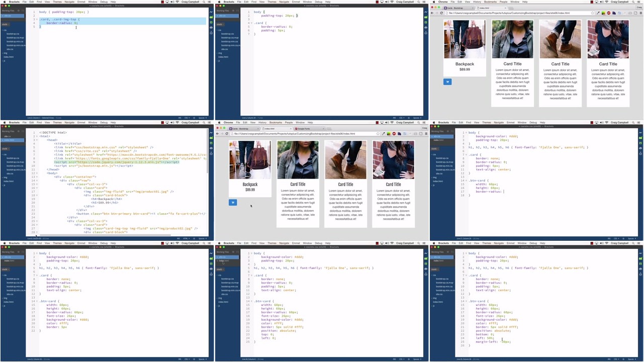The height and width of the screenshot is (362, 644).
Task: Open Chrome hamburger menu in center tile
Action: [426, 134]
